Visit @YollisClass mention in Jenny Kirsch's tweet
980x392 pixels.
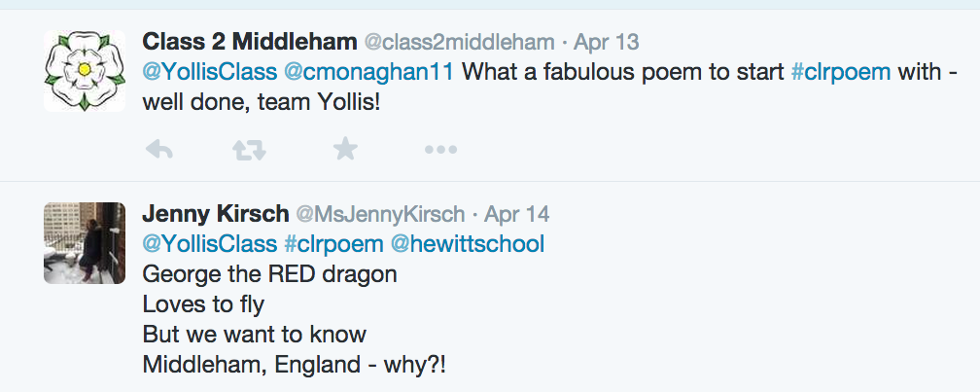pos(209,243)
